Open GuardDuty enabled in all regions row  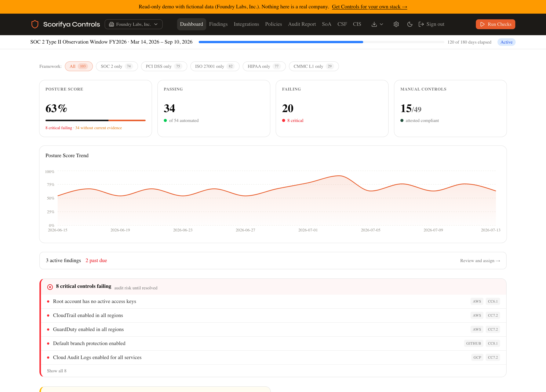click(274, 330)
